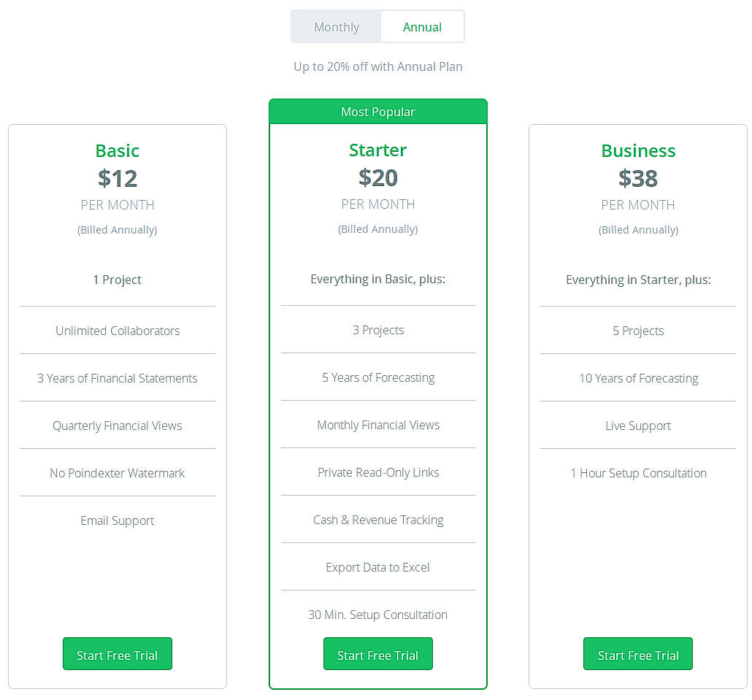This screenshot has width=752, height=700.
Task: Click the 1 Hour Setup Consultation feature
Action: 637,473
